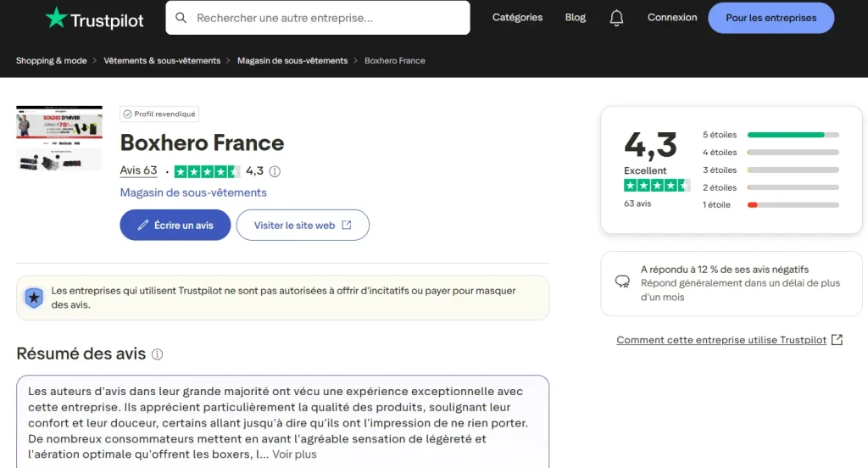
Task: Click the green star rating under title
Action: point(207,172)
